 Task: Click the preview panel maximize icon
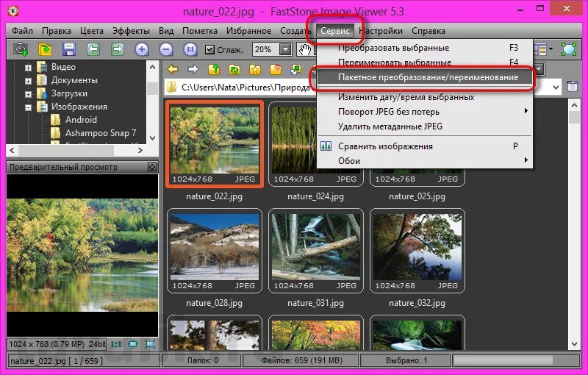(x=152, y=167)
